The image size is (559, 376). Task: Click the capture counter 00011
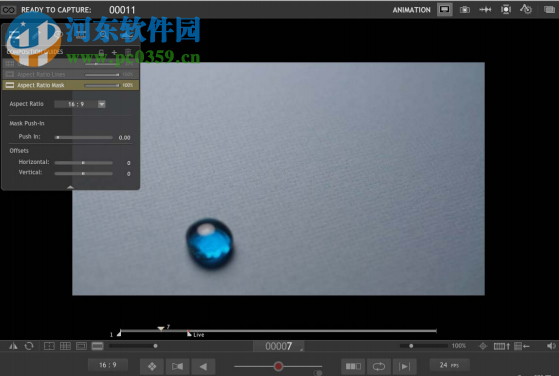coord(122,10)
